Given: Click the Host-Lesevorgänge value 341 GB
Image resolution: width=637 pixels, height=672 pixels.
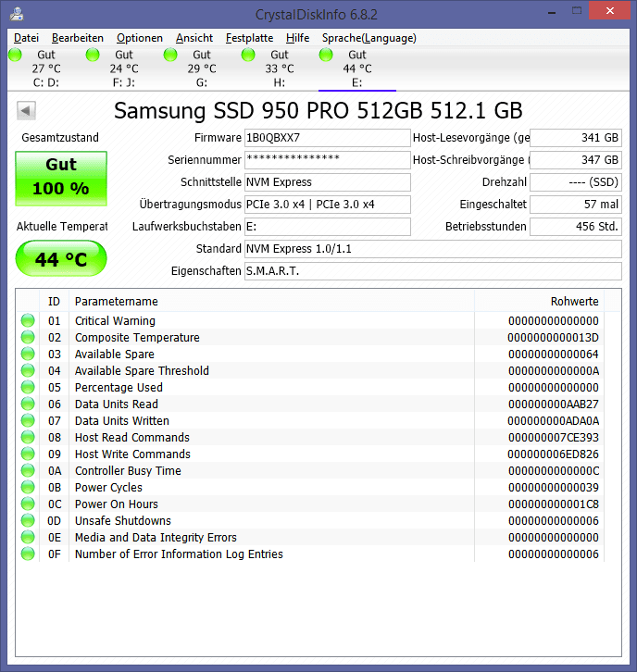Looking at the screenshot, I should pos(576,138).
